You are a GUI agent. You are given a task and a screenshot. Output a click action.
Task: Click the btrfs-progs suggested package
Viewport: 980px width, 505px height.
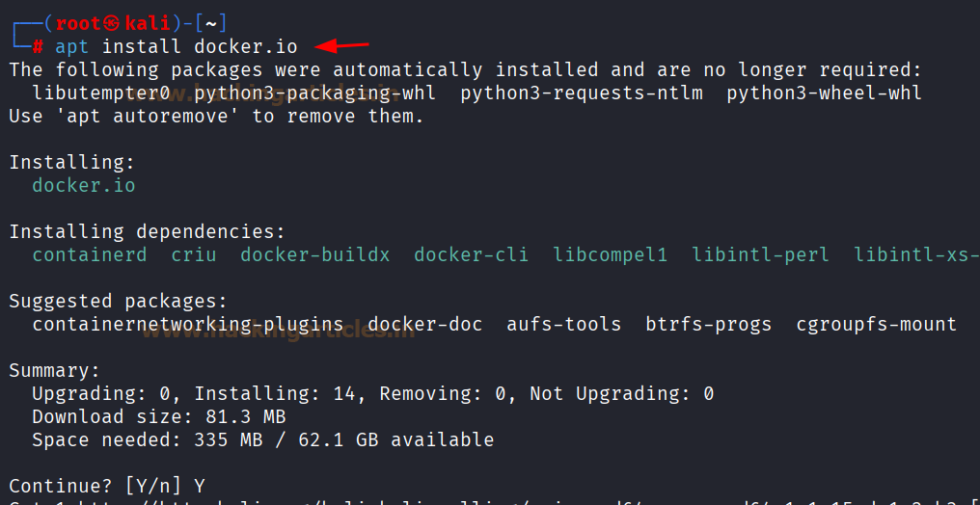pos(709,325)
